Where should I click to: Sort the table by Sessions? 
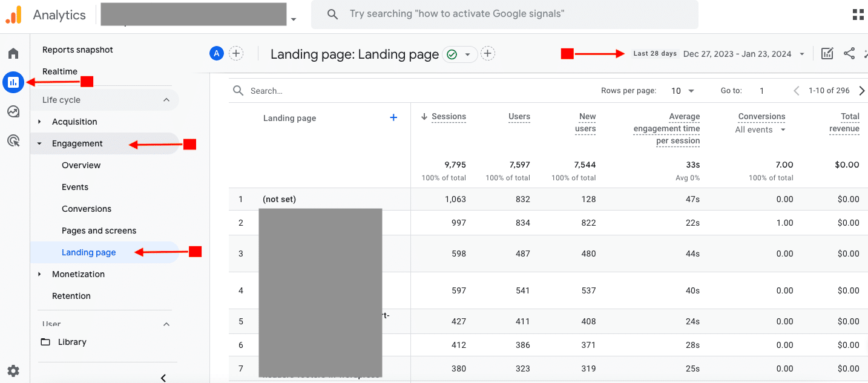(449, 116)
